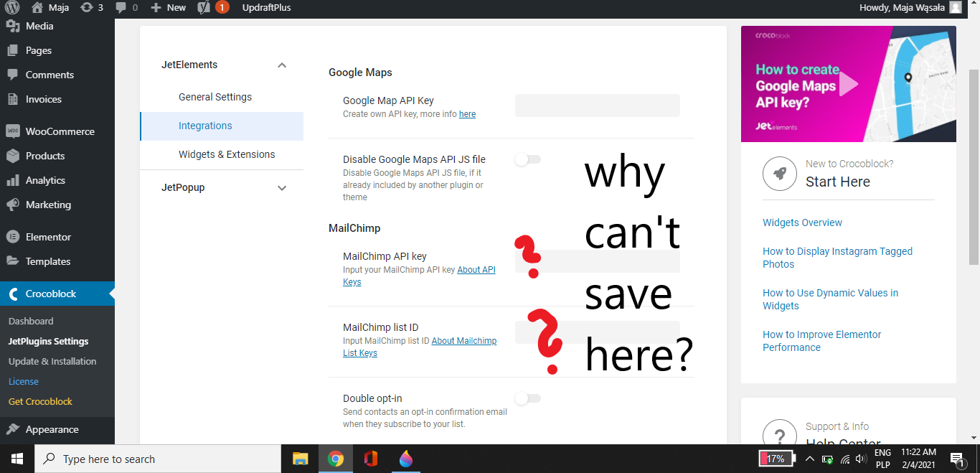Click the Templates folder icon
Screen dimensions: 980x473
click(12, 261)
